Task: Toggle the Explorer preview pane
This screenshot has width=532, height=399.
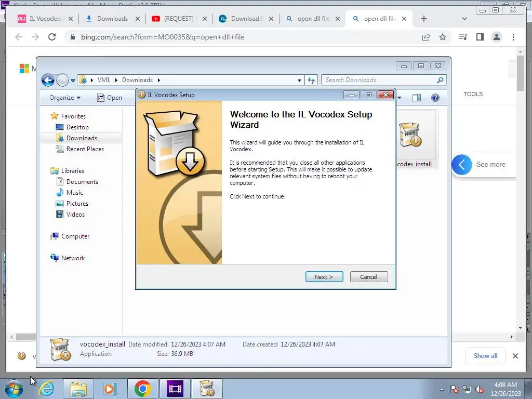Action: pos(416,98)
